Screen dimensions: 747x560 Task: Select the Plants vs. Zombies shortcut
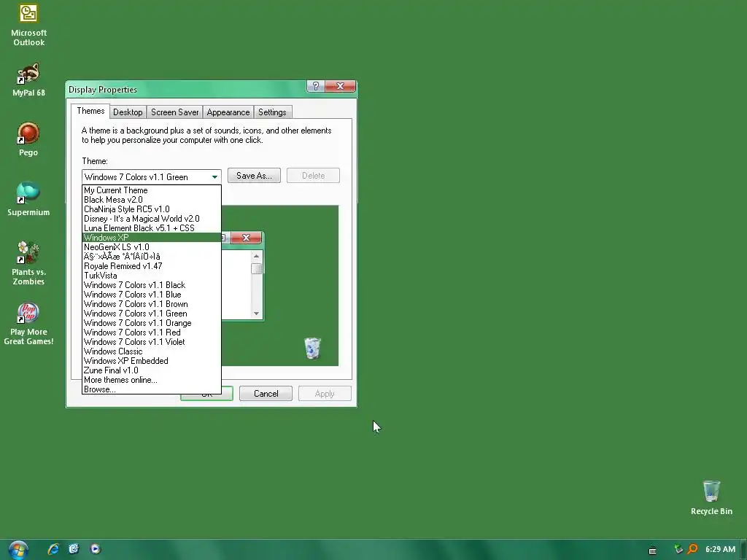[x=28, y=263]
